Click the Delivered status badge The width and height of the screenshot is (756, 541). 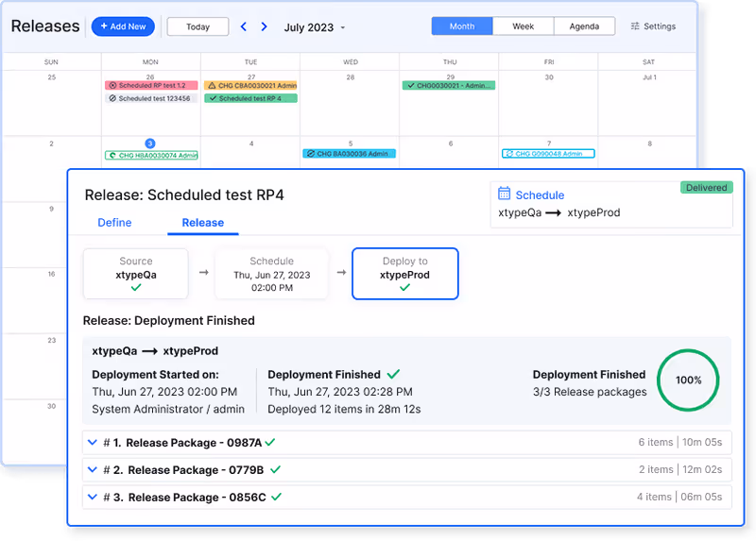(706, 187)
